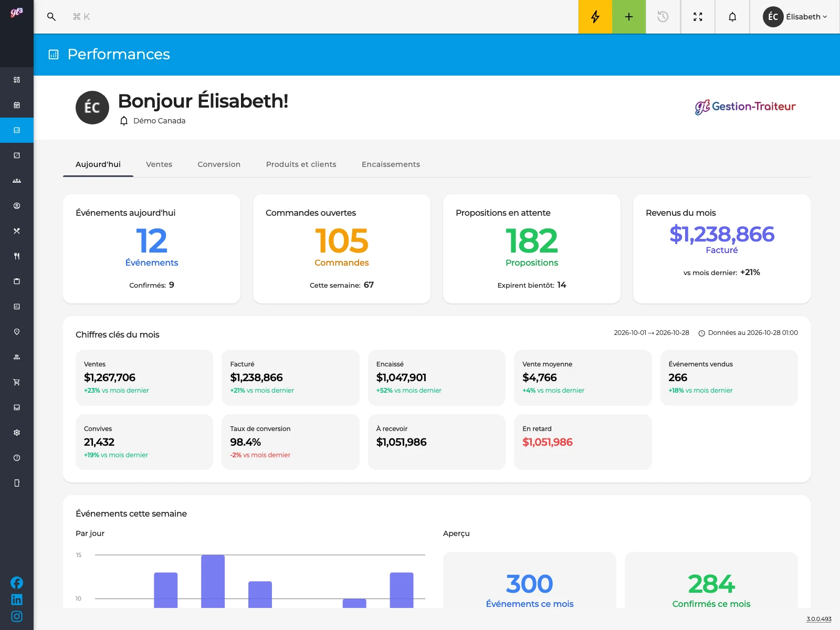
Task: Open the settings gear in the sidebar
Action: coord(17,433)
